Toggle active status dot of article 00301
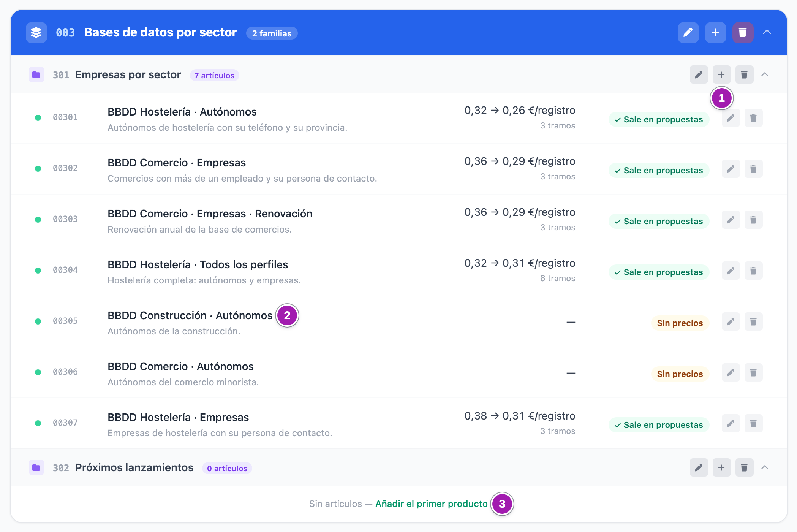This screenshot has width=797, height=532. pyautogui.click(x=38, y=118)
